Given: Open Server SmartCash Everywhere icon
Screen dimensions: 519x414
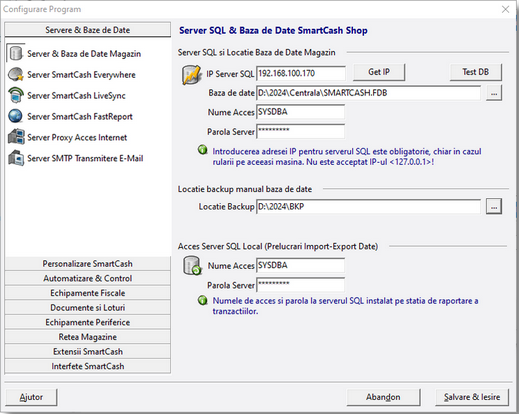Looking at the screenshot, I should click(16, 74).
